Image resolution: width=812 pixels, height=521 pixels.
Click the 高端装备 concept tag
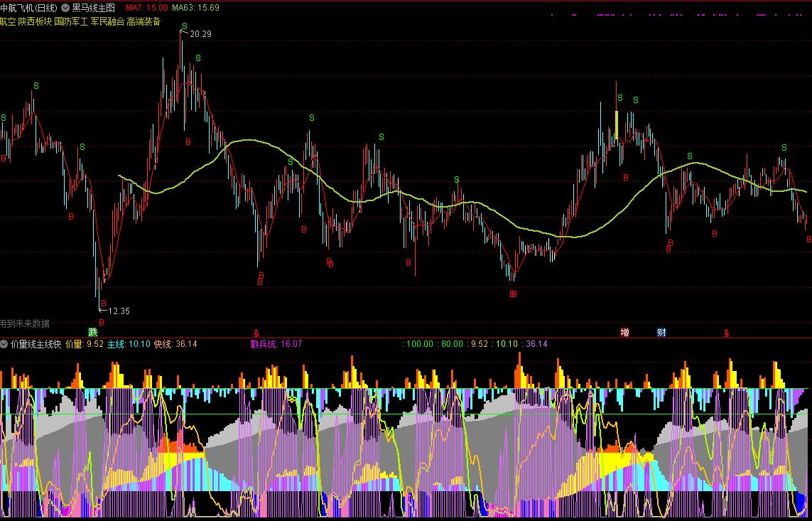(144, 21)
